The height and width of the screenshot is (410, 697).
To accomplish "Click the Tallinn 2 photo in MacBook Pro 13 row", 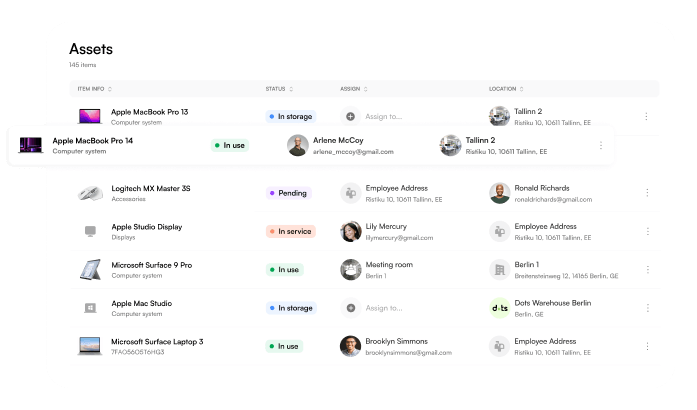I will click(499, 116).
